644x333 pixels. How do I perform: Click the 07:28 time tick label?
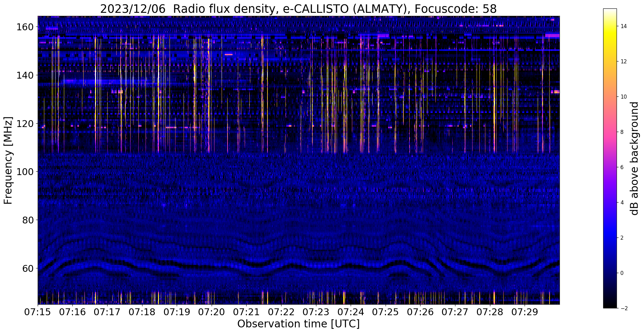click(x=490, y=312)
